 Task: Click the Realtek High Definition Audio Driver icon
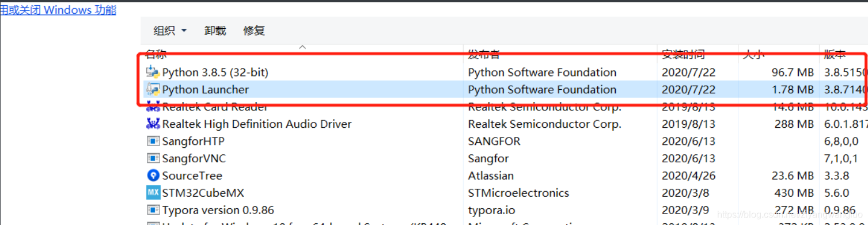(153, 124)
